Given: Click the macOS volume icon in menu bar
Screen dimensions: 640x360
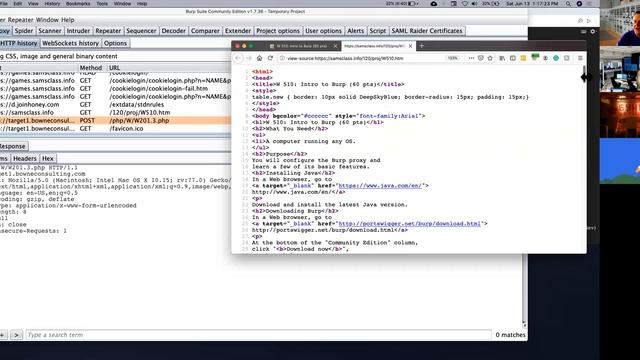Looking at the screenshot, I should tap(474, 4).
